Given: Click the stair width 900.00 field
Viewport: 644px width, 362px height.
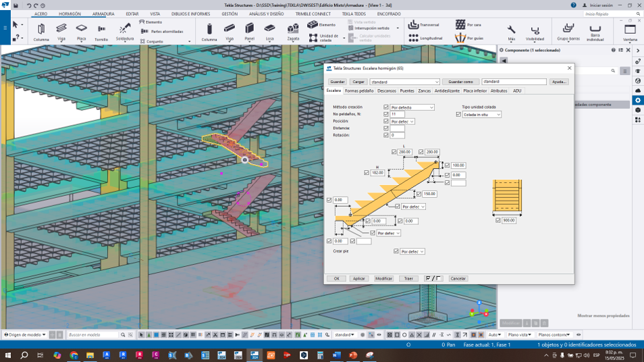Looking at the screenshot, I should pos(510,220).
